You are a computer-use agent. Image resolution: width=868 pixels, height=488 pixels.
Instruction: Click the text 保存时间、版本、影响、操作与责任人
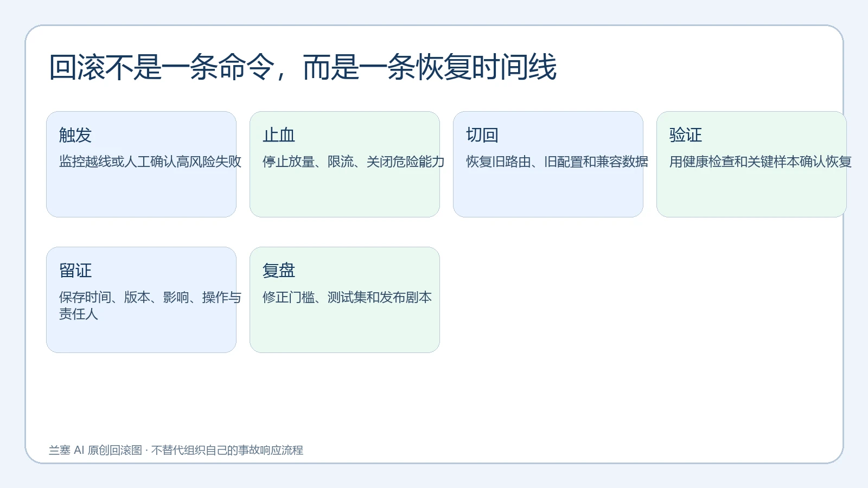[150, 305]
